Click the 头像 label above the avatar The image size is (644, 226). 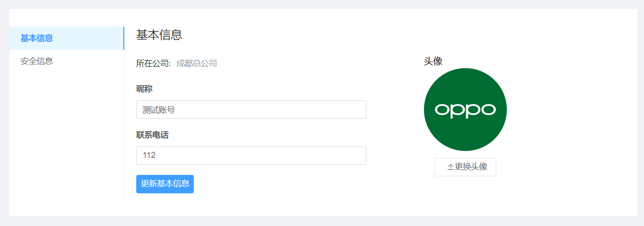pyautogui.click(x=433, y=61)
